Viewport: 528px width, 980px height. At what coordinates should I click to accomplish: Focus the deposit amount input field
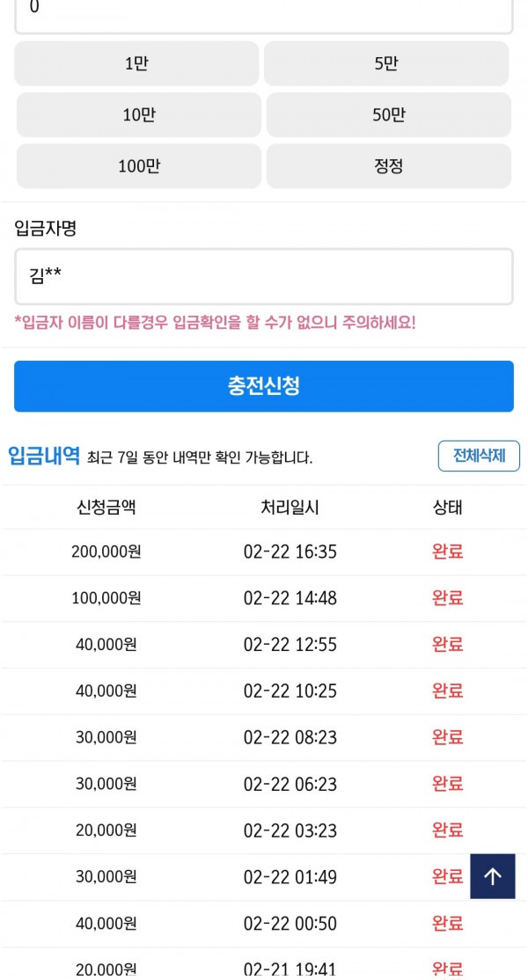point(264,11)
